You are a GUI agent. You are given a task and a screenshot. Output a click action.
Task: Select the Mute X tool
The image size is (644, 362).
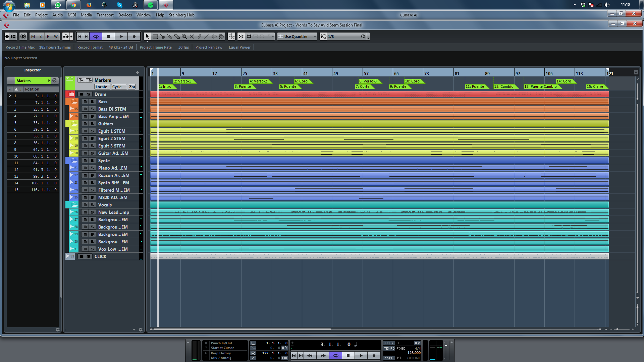(192, 37)
